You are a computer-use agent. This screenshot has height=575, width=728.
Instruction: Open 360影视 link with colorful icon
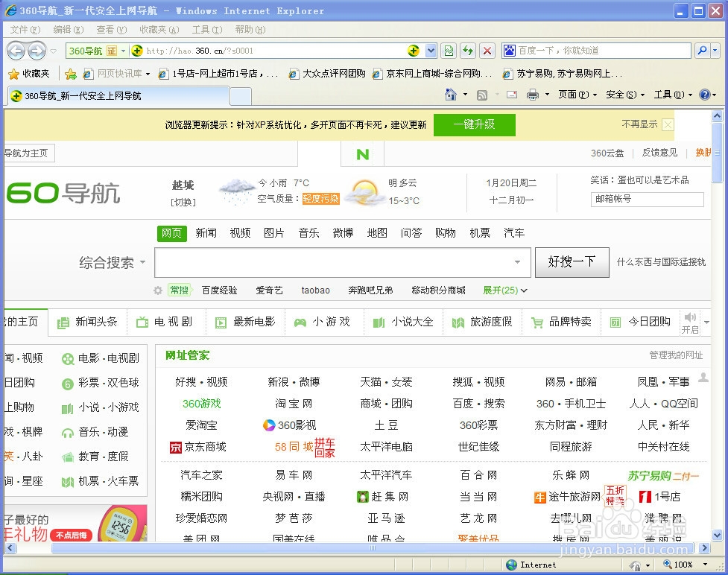pyautogui.click(x=289, y=425)
